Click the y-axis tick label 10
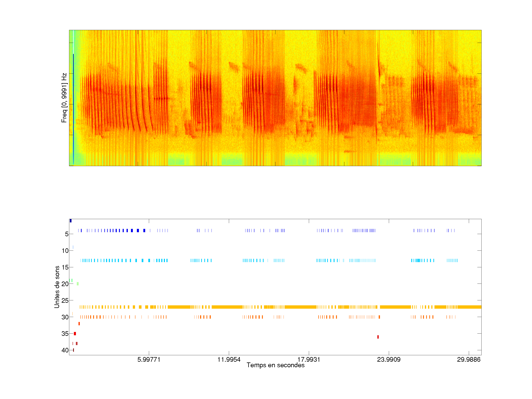This screenshot has height=399, width=532. coord(65,251)
